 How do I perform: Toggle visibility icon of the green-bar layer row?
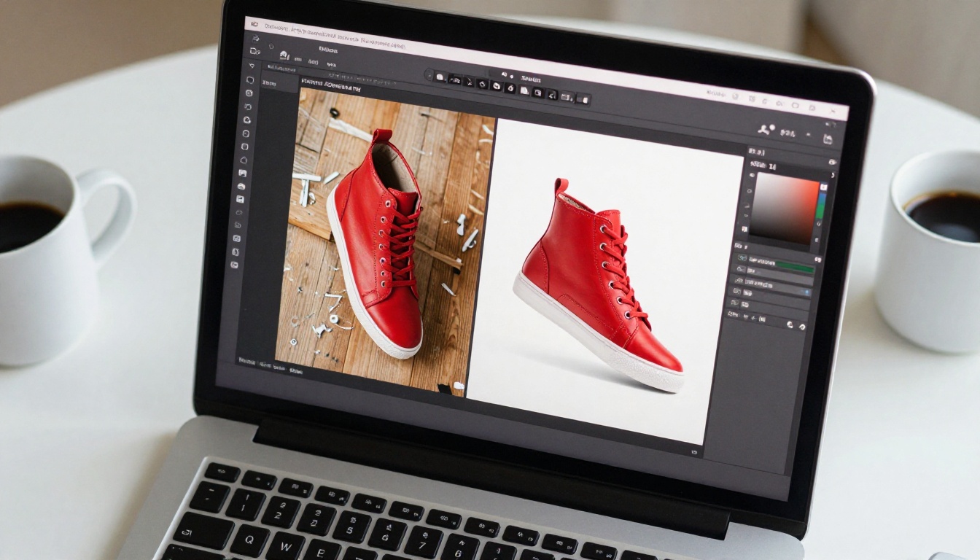pyautogui.click(x=742, y=258)
